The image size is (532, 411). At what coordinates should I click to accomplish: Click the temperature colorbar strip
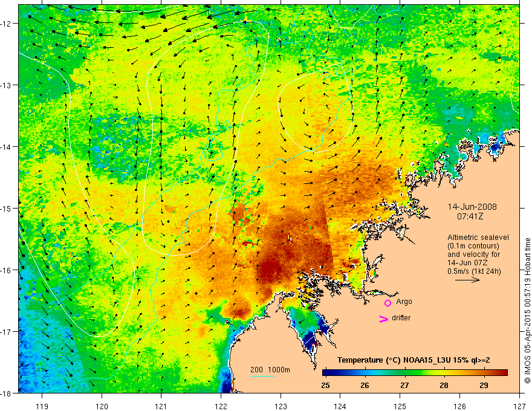point(415,373)
